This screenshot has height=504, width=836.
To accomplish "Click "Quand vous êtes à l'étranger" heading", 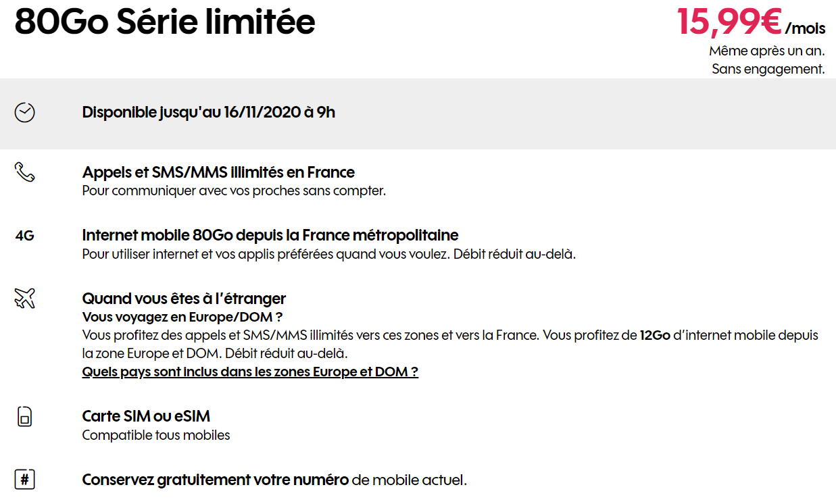I will 184,298.
